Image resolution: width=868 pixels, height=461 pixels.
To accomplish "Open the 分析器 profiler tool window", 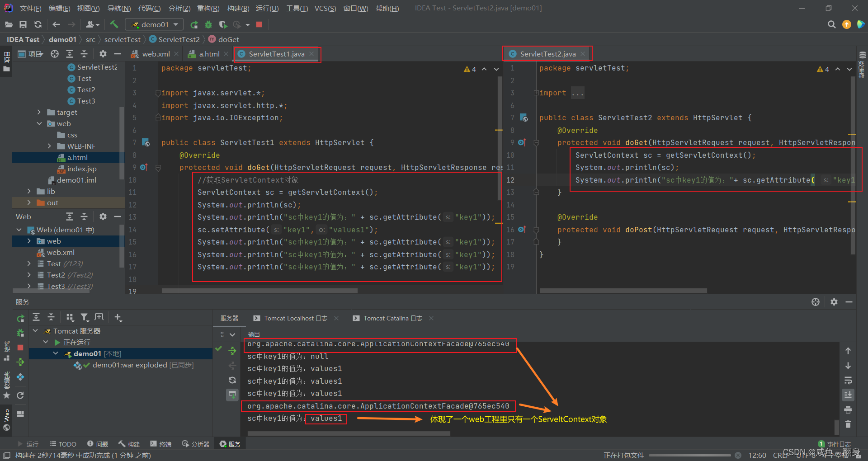I will point(196,444).
